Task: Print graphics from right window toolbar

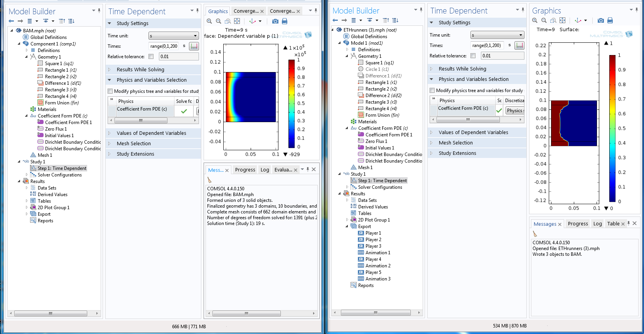Action: [610, 20]
